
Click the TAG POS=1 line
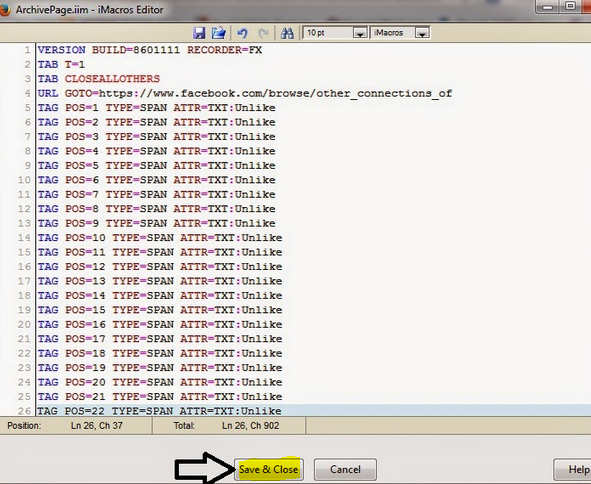[156, 108]
